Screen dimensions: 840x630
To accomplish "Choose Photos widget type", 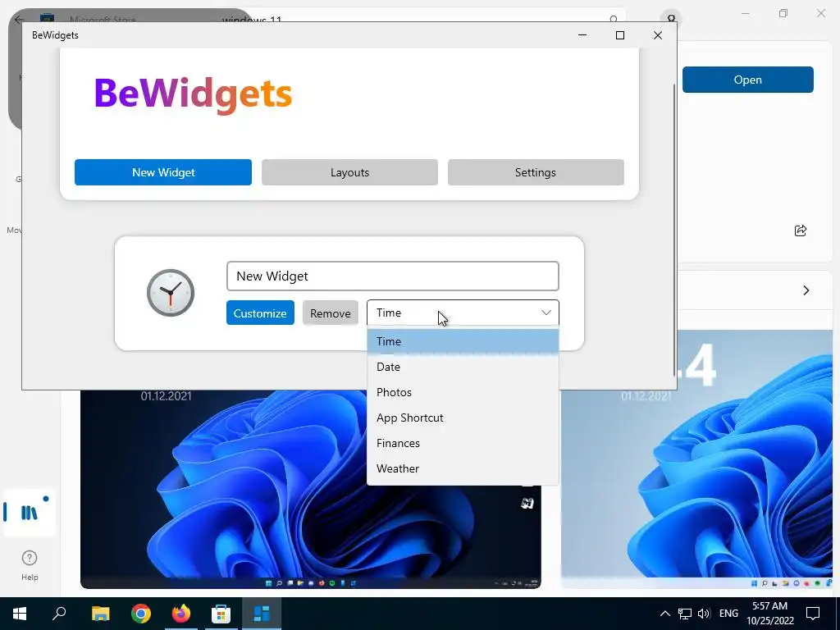I will [x=463, y=392].
